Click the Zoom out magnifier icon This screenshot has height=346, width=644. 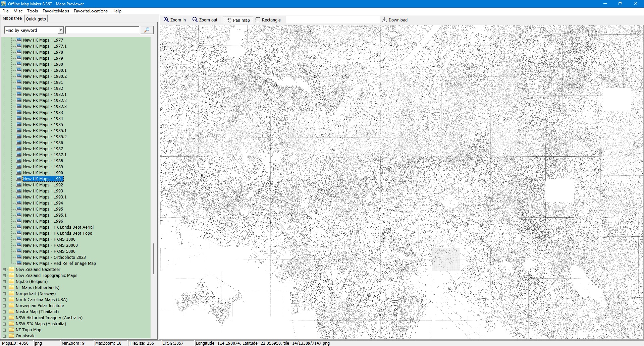195,20
